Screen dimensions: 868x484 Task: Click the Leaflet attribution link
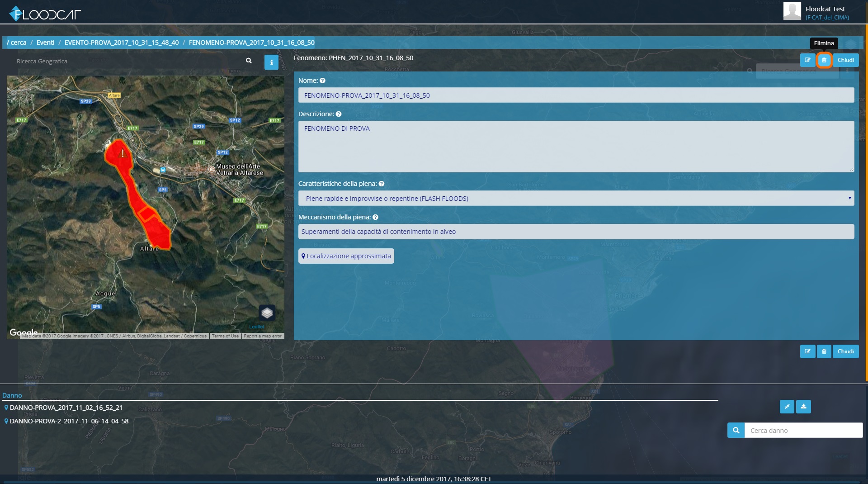pyautogui.click(x=257, y=327)
